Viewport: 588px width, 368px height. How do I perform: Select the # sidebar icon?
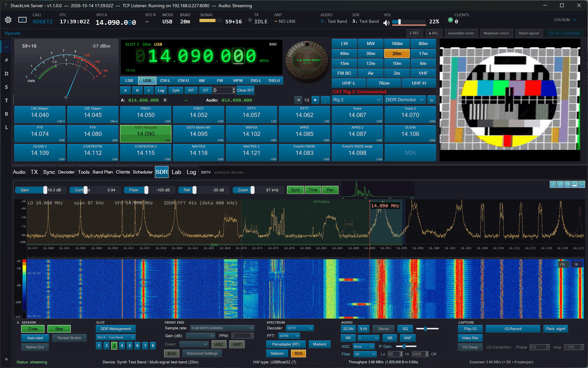pyautogui.click(x=6, y=60)
